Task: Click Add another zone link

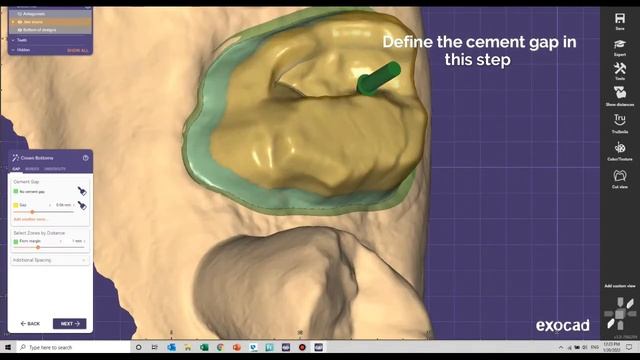Action: (30, 219)
